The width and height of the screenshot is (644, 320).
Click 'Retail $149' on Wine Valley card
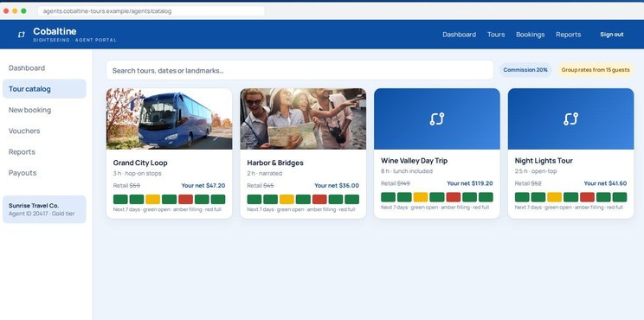click(x=396, y=183)
